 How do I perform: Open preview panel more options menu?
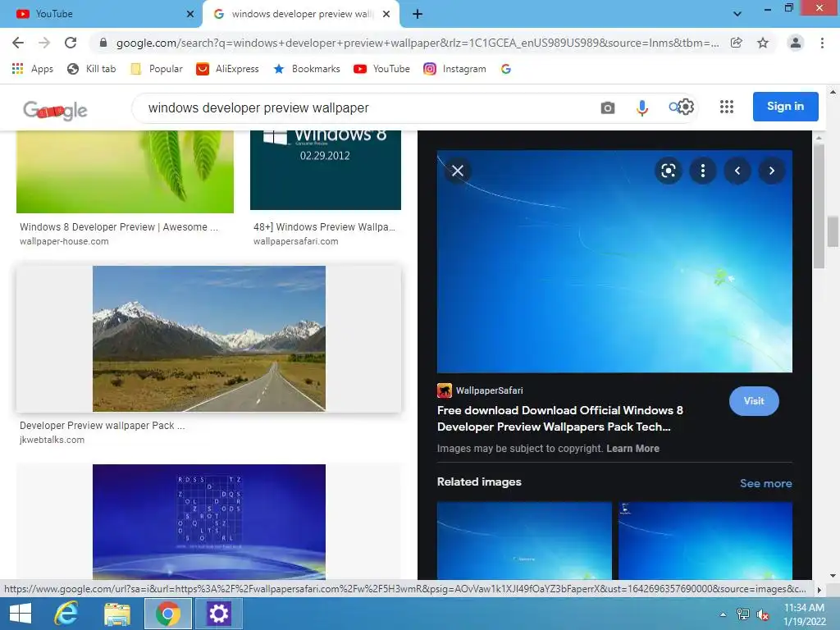(x=702, y=171)
